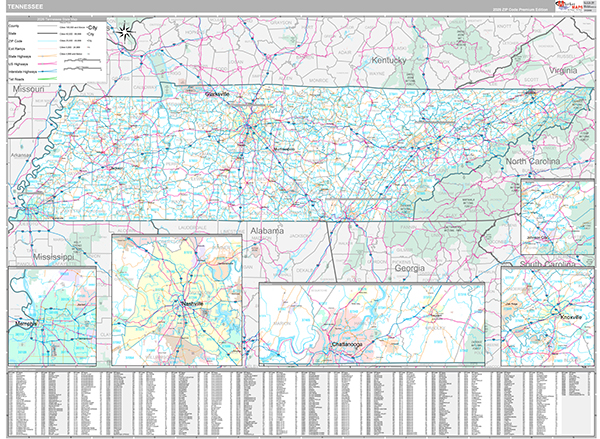Viewport: 600px width, 439px height.
Task: Click the ZIP Code light-blue legend line
Action: pyautogui.click(x=47, y=41)
